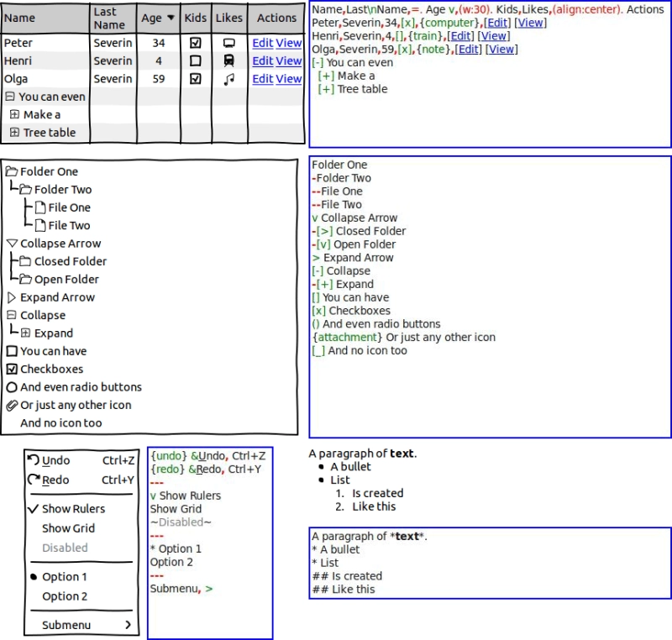The width and height of the screenshot is (672, 640).
Task: Sort by the Age column arrow
Action: [x=171, y=18]
